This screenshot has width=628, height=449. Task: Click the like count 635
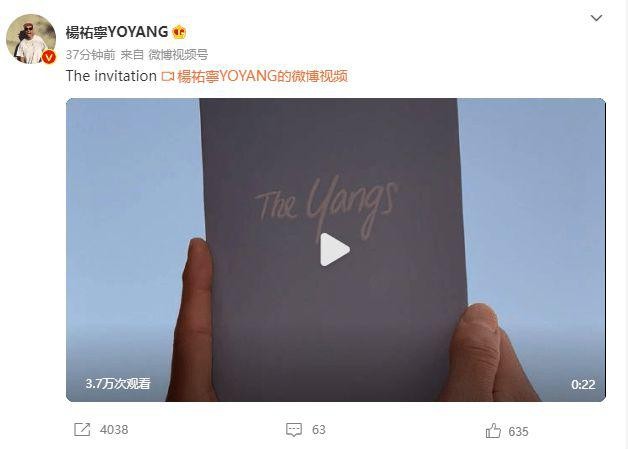[x=518, y=431]
